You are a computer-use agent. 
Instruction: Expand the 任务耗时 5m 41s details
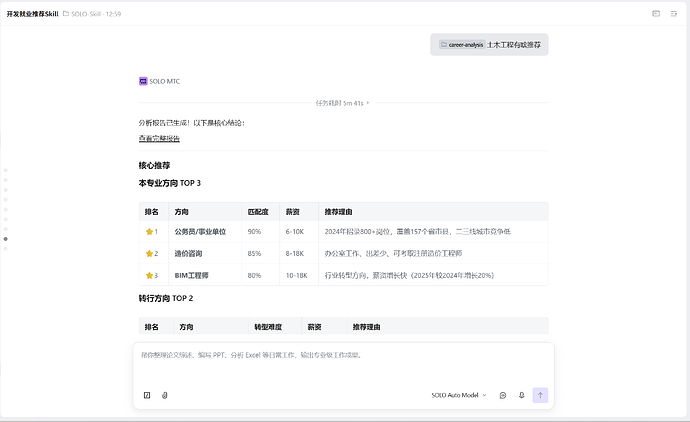pos(342,103)
